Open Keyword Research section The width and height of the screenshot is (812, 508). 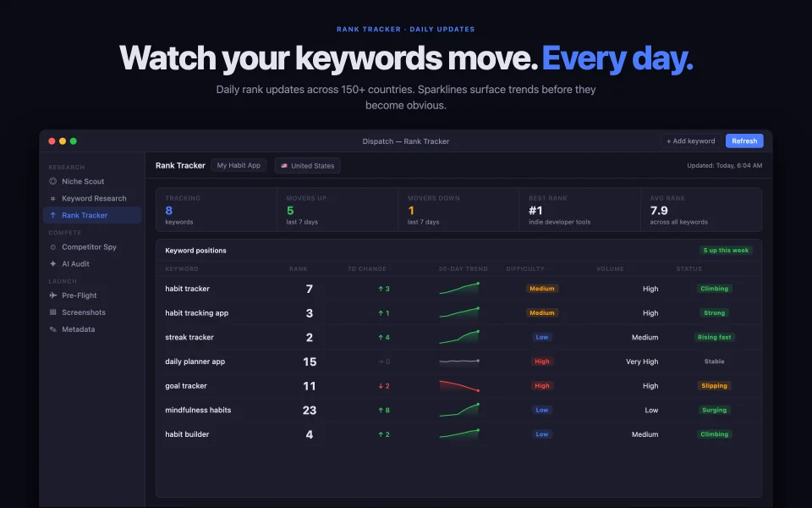[x=91, y=198]
